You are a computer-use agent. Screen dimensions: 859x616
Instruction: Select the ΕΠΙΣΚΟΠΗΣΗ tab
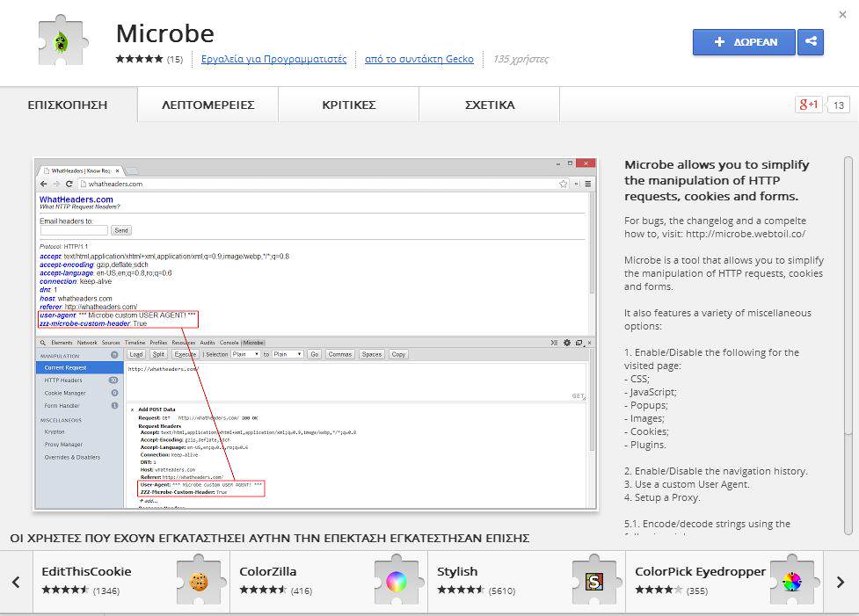tap(68, 105)
